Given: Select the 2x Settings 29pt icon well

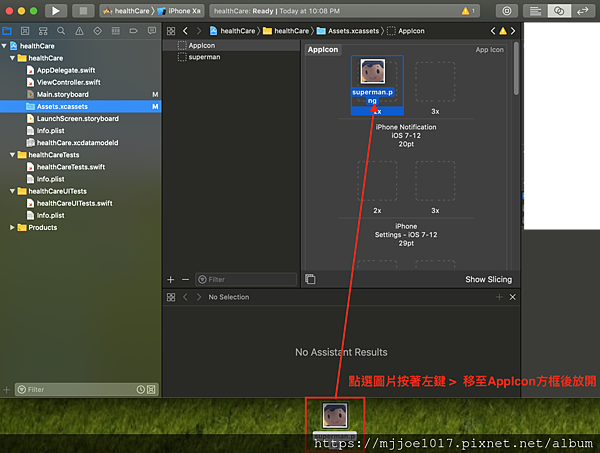Looking at the screenshot, I should point(377,181).
